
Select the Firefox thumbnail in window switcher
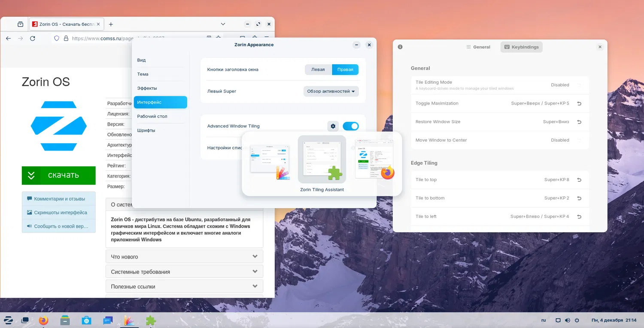(x=374, y=159)
